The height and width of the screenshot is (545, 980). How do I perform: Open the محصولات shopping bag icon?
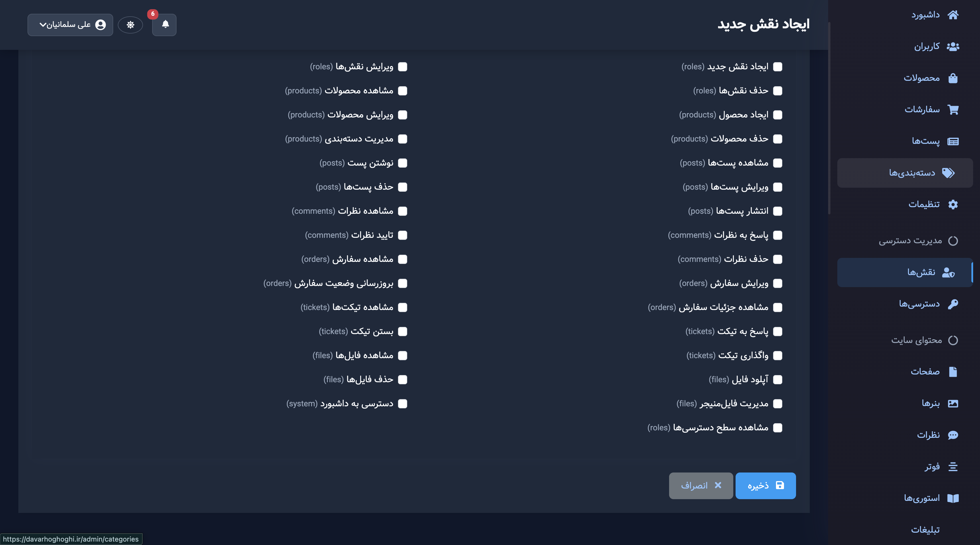[x=953, y=78]
